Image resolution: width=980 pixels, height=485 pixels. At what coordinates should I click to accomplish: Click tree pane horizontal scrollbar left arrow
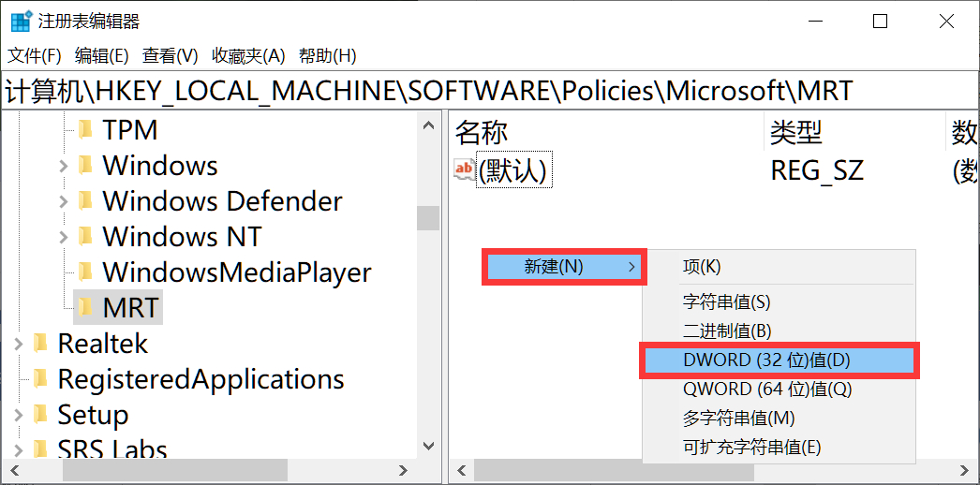14,470
